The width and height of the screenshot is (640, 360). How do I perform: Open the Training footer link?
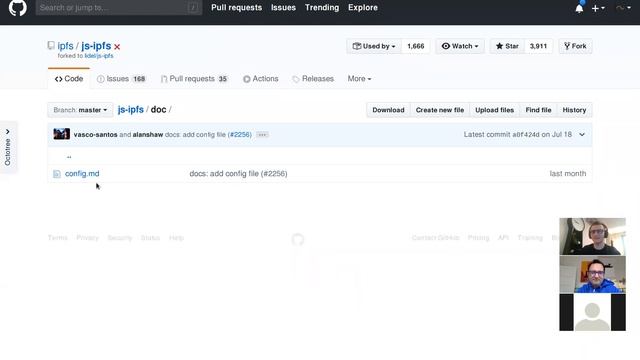point(530,238)
